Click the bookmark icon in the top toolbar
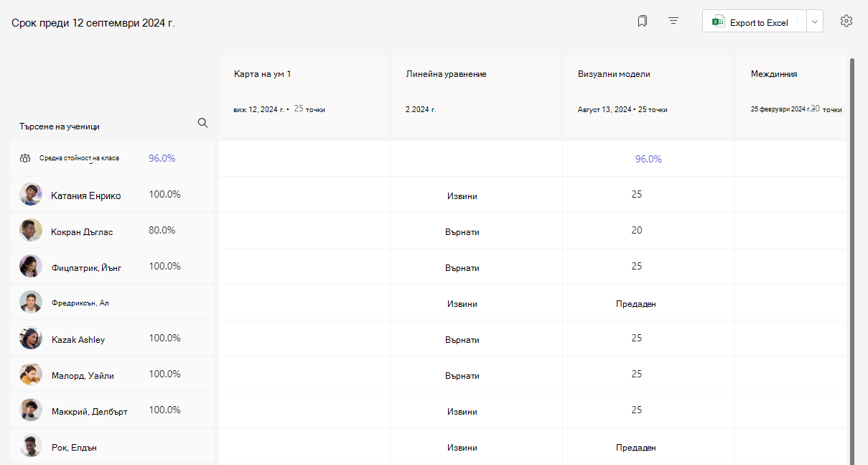The width and height of the screenshot is (868, 465). 642,22
